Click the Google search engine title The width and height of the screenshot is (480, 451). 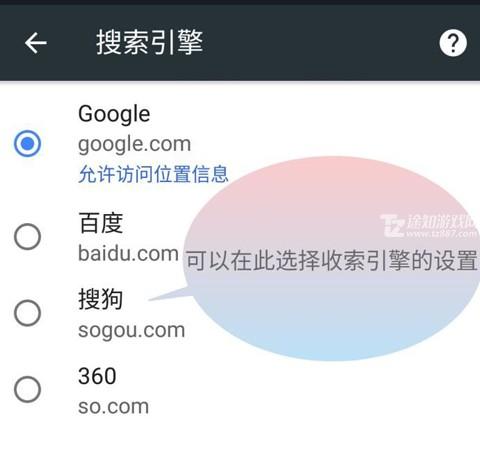[x=114, y=114]
